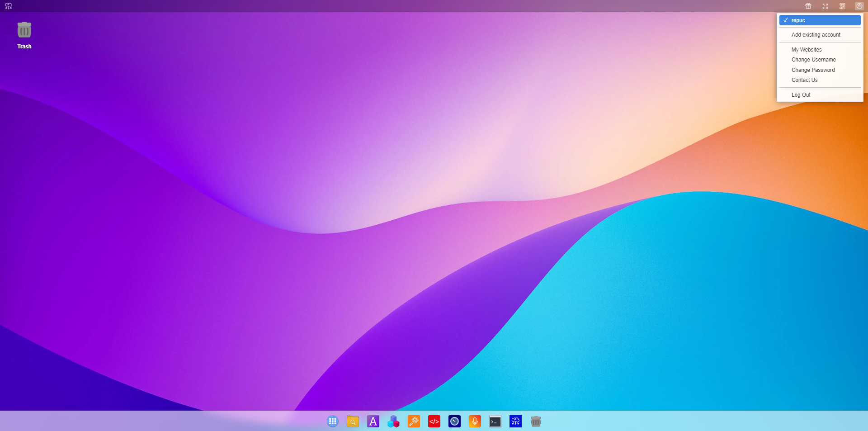The width and height of the screenshot is (868, 431).
Task: Open the Trash icon in the dock
Action: (536, 422)
